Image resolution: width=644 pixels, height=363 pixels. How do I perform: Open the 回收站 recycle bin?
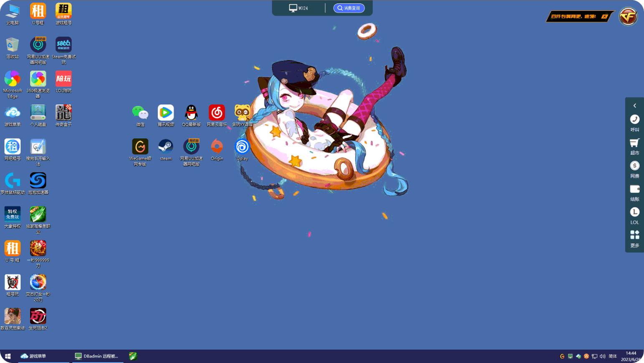[x=13, y=48]
